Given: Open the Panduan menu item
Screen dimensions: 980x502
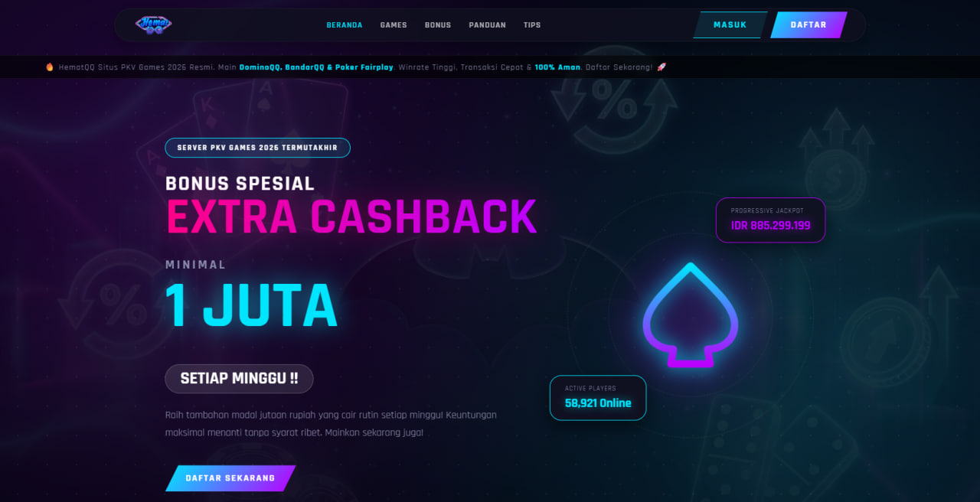Looking at the screenshot, I should pyautogui.click(x=488, y=25).
